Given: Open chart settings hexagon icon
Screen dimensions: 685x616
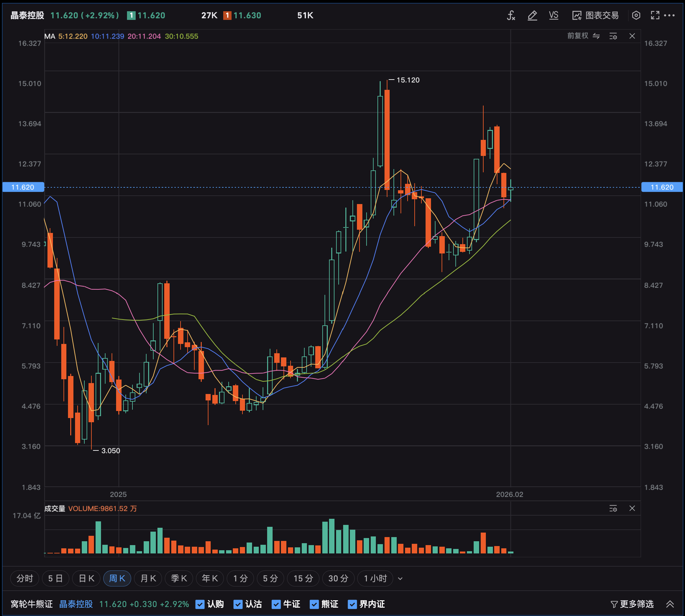Looking at the screenshot, I should [x=636, y=15].
